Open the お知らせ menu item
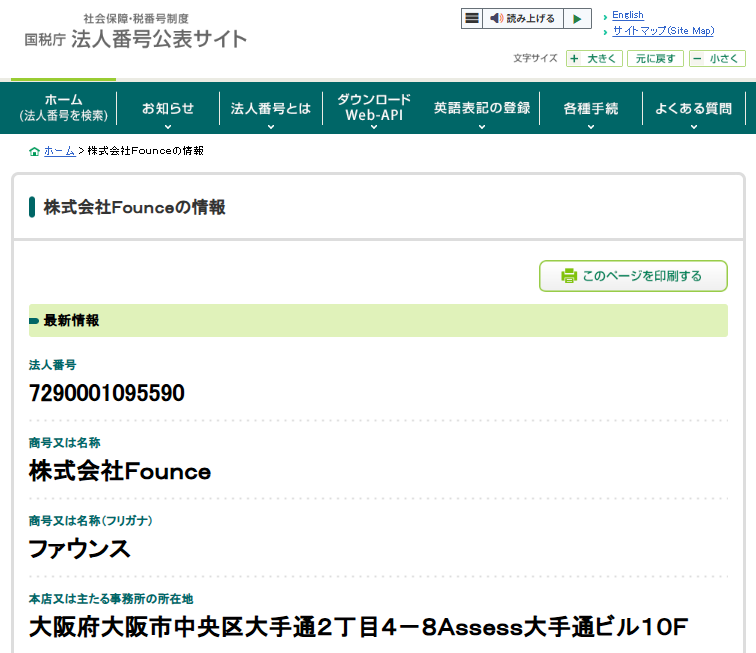 click(168, 108)
